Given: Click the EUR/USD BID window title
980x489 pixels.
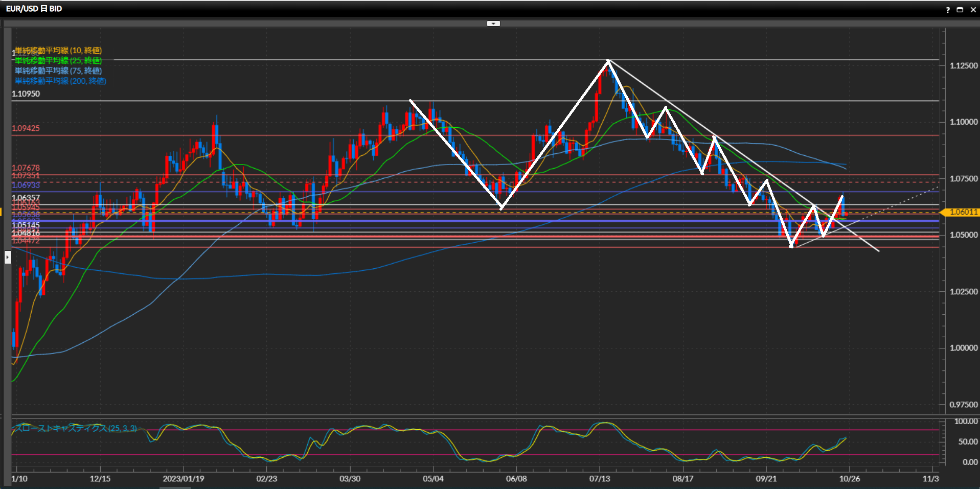Looking at the screenshot, I should (34, 9).
